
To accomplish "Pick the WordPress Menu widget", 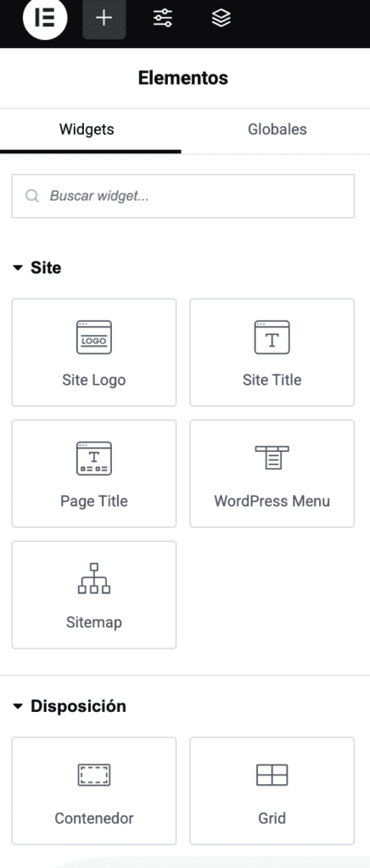I will tap(272, 474).
